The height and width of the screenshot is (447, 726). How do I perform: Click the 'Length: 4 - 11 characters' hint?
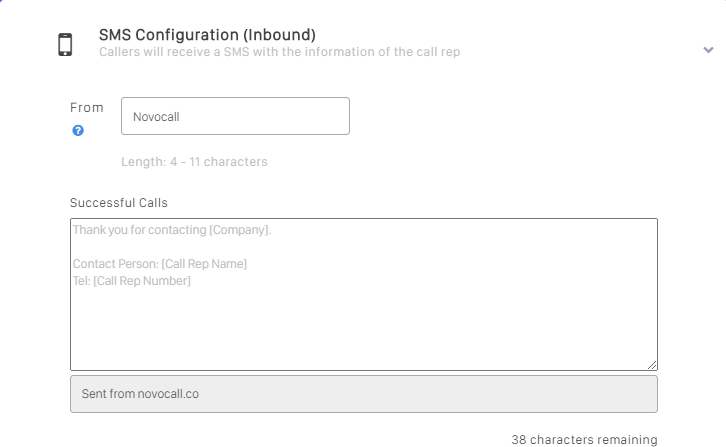[x=194, y=162]
